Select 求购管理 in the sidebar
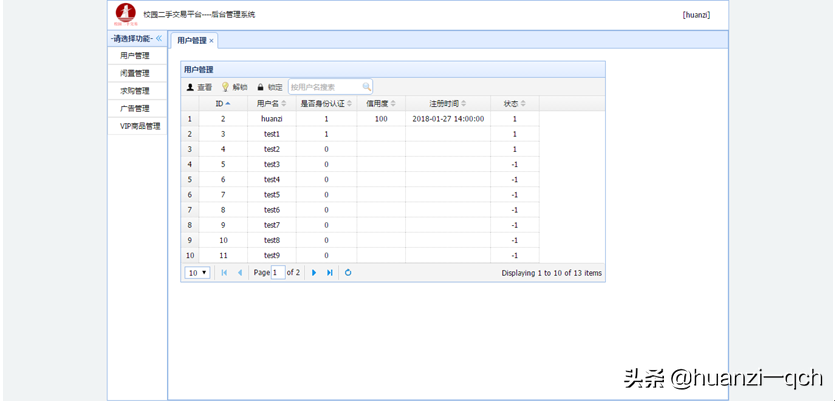835x401 pixels. 137,91
